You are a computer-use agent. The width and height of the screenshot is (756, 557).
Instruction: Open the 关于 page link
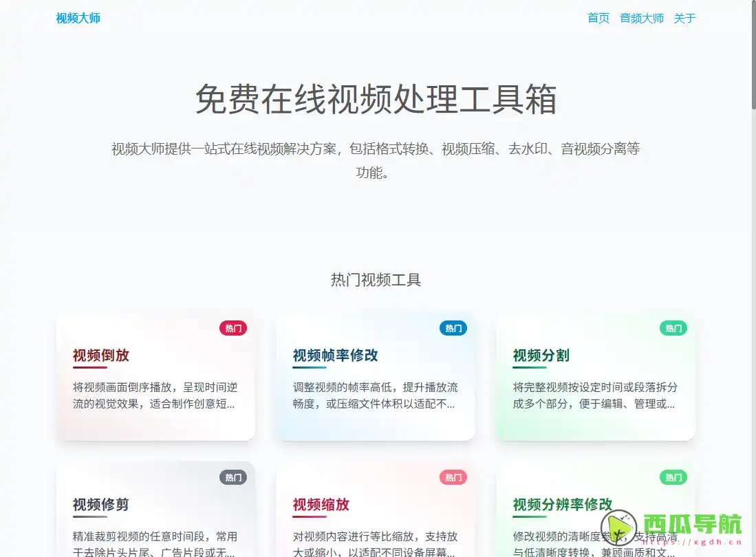coord(684,19)
